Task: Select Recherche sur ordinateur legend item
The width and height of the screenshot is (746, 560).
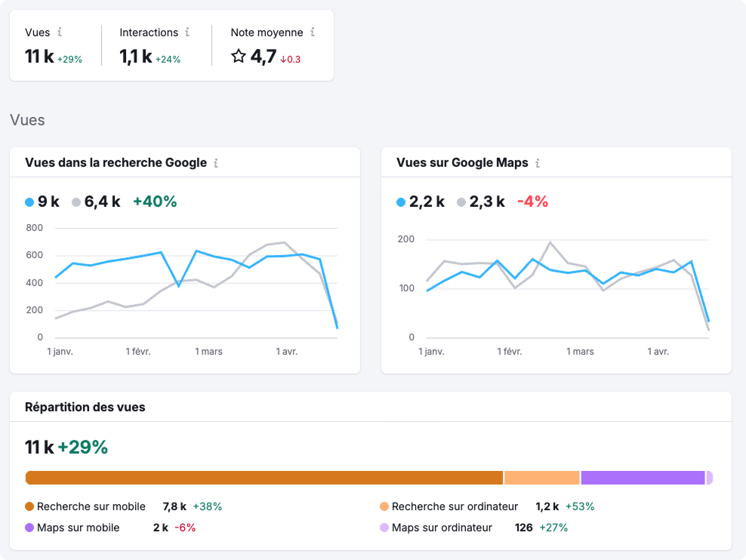Action: pyautogui.click(x=454, y=506)
